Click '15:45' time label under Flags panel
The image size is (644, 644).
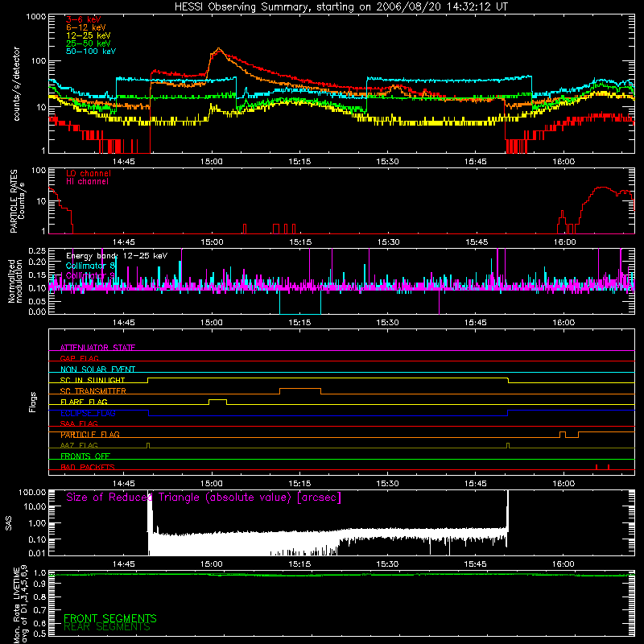476,484
